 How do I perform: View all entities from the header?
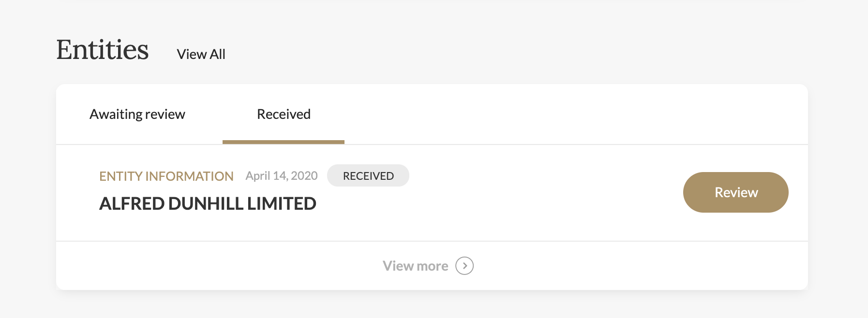tap(201, 54)
